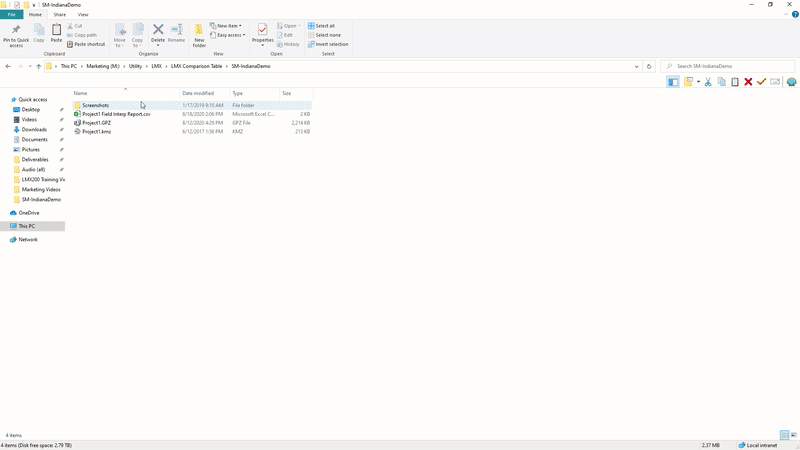This screenshot has height=450, width=800.
Task: Switch to the View ribbon tab
Action: point(83,15)
